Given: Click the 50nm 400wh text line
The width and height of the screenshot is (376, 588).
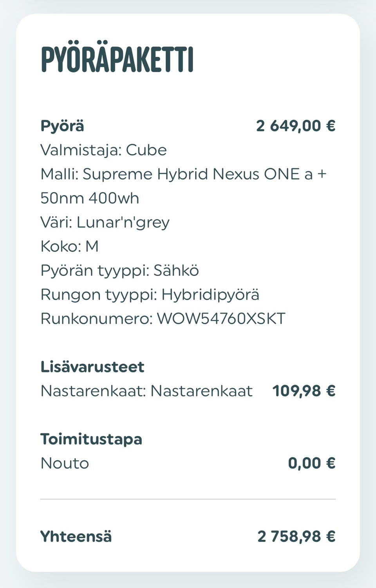Looking at the screenshot, I should (90, 198).
